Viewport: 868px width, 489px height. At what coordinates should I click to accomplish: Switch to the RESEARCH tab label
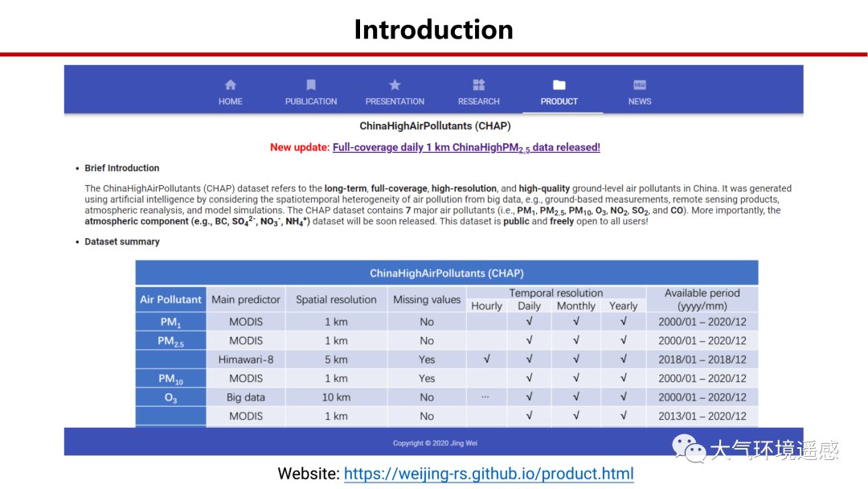[x=479, y=101]
